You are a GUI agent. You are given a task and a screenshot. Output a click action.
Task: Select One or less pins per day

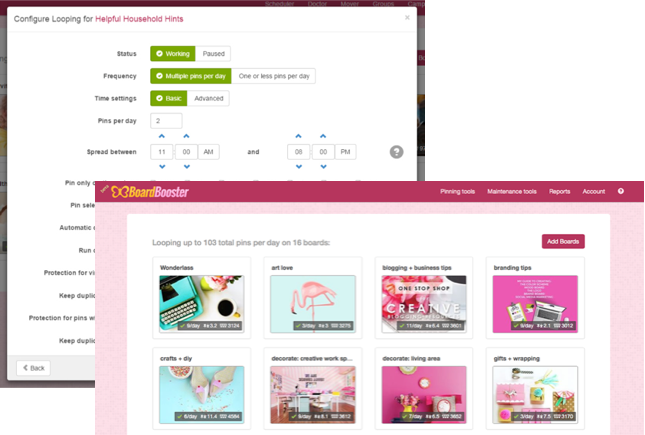(274, 76)
